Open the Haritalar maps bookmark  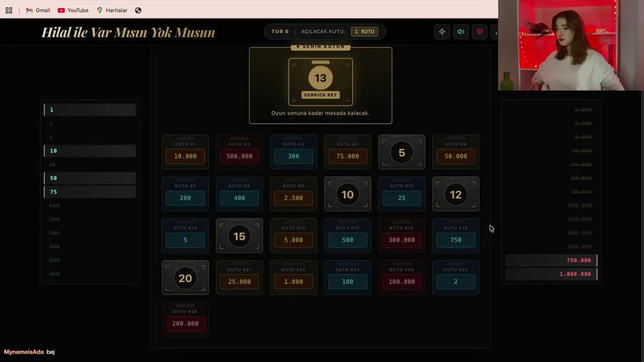tap(112, 10)
